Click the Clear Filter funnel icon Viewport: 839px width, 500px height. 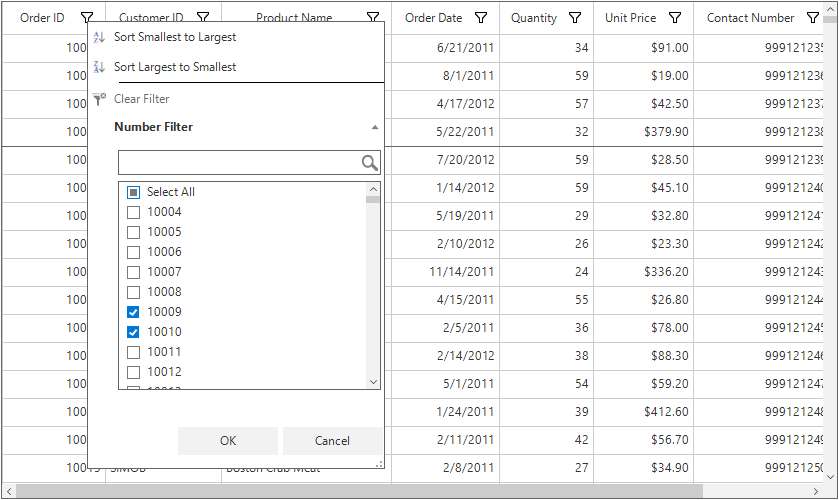pyautogui.click(x=99, y=99)
